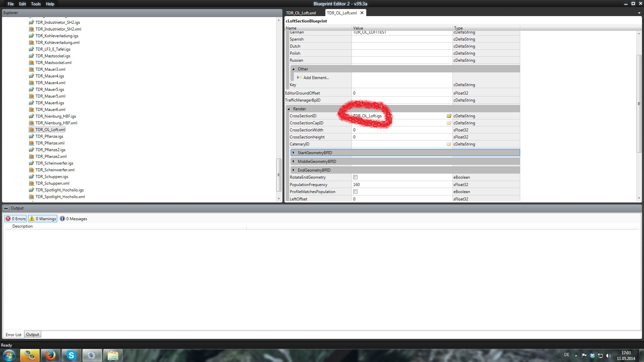Image resolution: width=644 pixels, height=362 pixels.
Task: Expand the MiddleGeometryBPID section
Action: (293, 162)
